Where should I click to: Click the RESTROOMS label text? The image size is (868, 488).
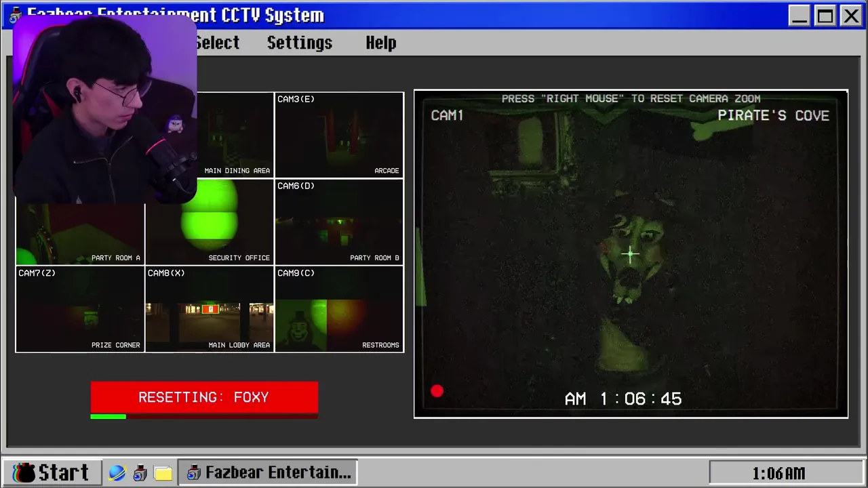pos(380,345)
